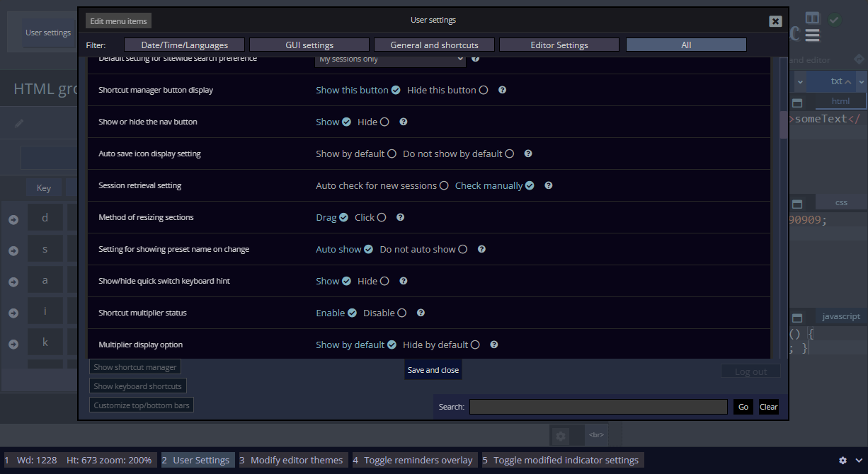Click the Log out button
Viewport: 868px width, 474px height.
coord(750,371)
